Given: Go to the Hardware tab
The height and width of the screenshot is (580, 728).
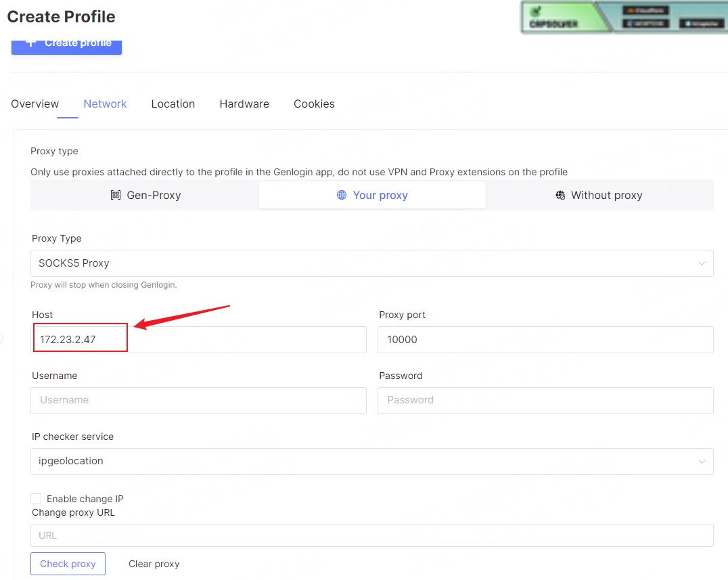Looking at the screenshot, I should pyautogui.click(x=244, y=104).
